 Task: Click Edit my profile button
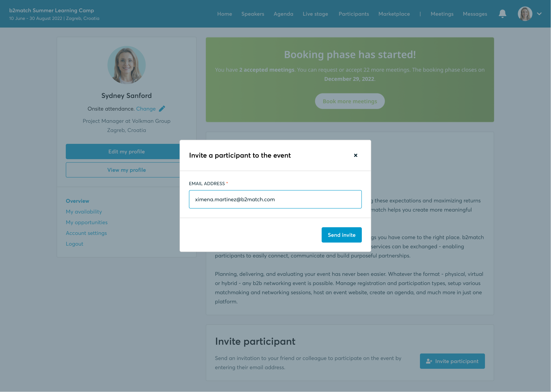(x=126, y=151)
